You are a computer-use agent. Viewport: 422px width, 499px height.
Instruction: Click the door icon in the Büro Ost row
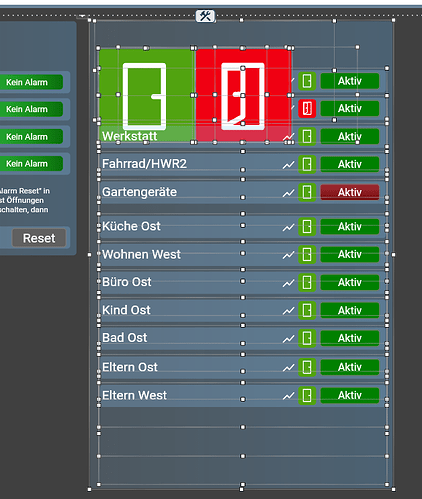[x=307, y=283]
